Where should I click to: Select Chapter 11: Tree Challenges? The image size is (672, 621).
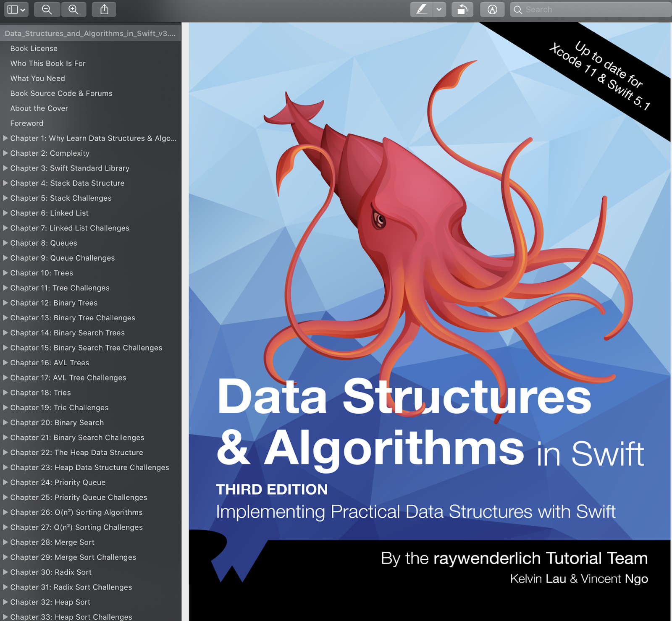pyautogui.click(x=60, y=288)
